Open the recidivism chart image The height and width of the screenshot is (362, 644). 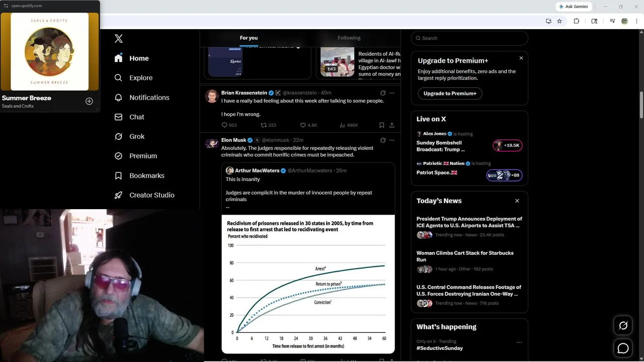[x=308, y=284]
